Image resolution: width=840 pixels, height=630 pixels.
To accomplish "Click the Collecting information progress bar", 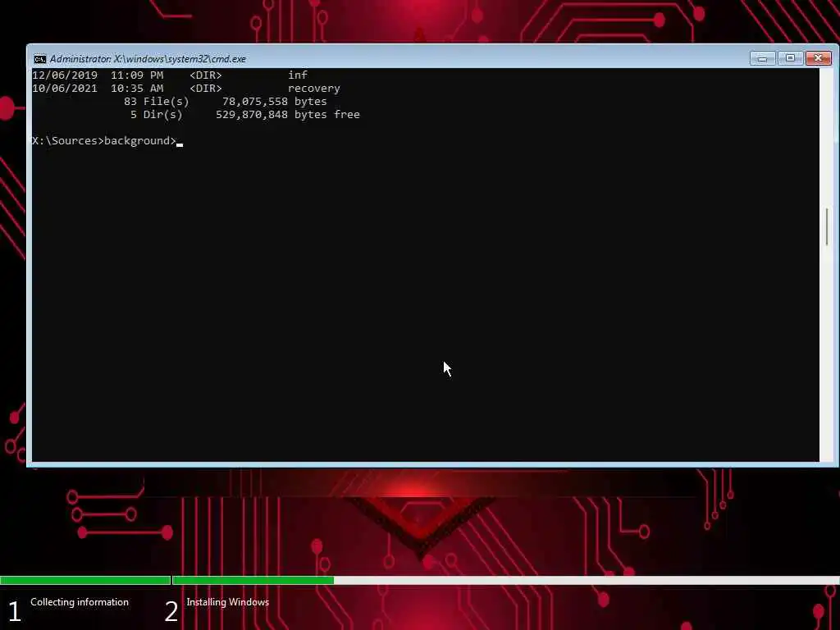I will [x=85, y=580].
